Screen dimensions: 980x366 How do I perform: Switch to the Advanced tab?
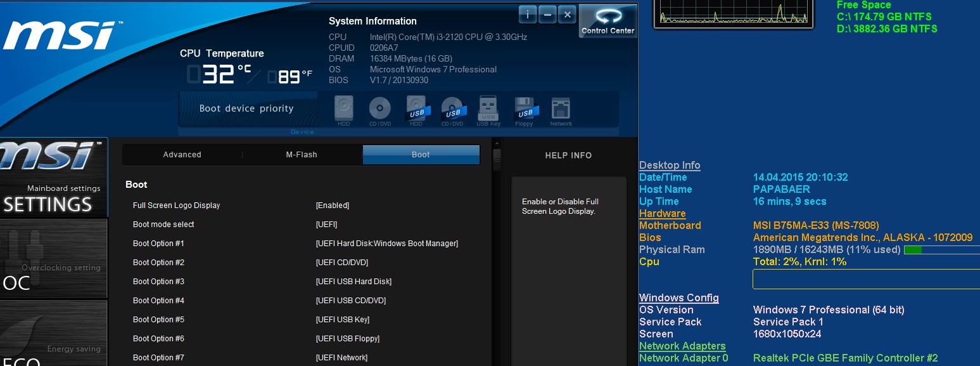pos(182,155)
